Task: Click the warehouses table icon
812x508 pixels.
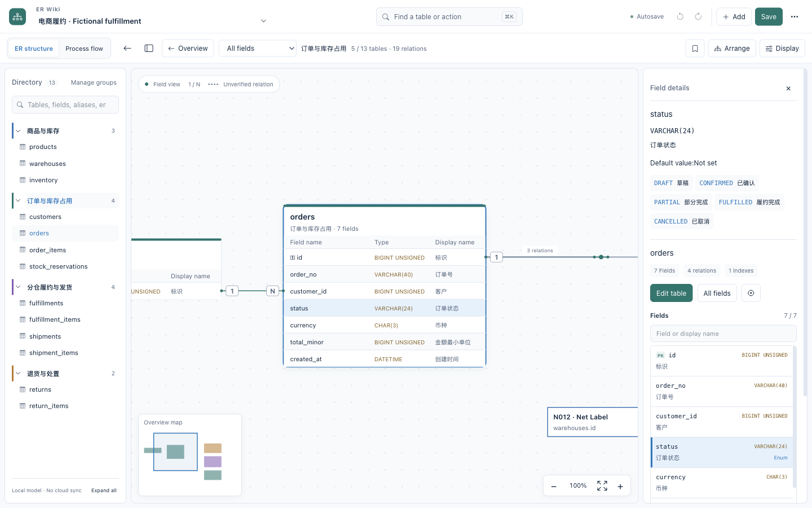Action: tap(23, 164)
